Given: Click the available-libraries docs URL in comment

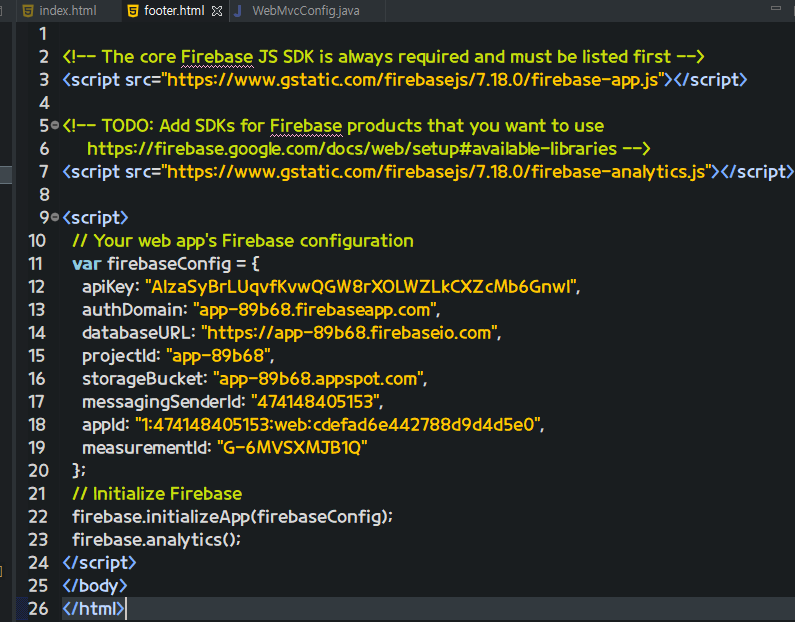Looking at the screenshot, I should click(352, 149).
